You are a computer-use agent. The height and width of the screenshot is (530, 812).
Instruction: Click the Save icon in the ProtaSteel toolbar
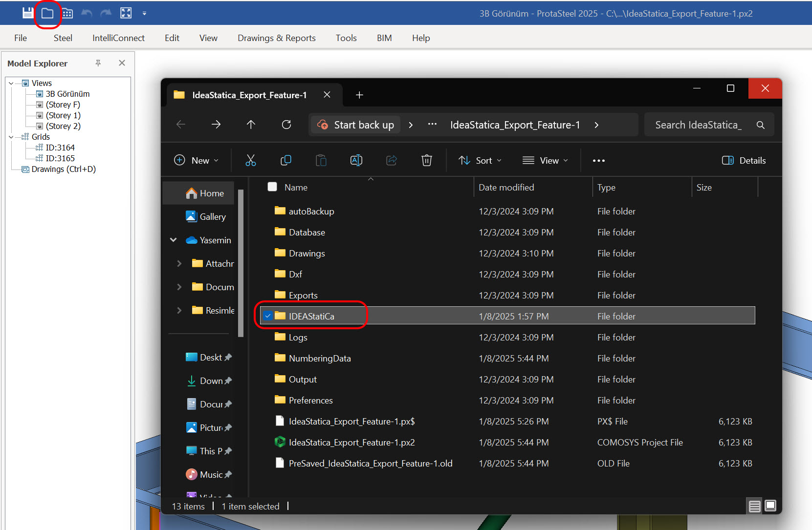coord(28,13)
